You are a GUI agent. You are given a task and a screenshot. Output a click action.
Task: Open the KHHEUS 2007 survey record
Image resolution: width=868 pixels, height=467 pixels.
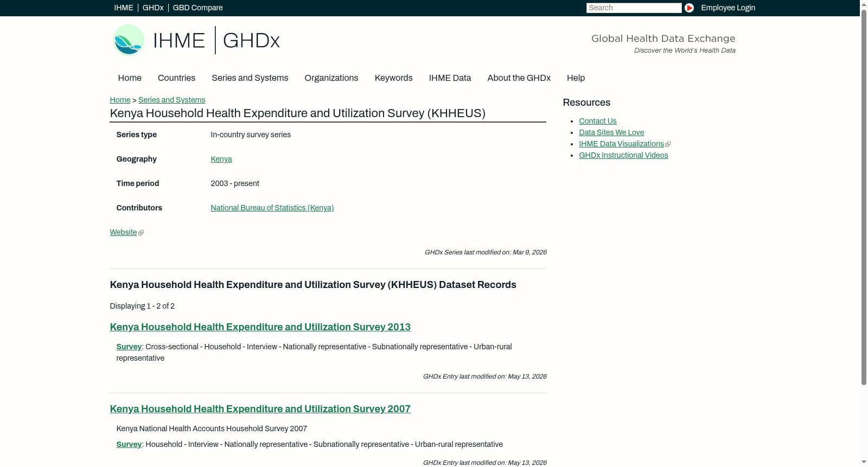pyautogui.click(x=260, y=409)
